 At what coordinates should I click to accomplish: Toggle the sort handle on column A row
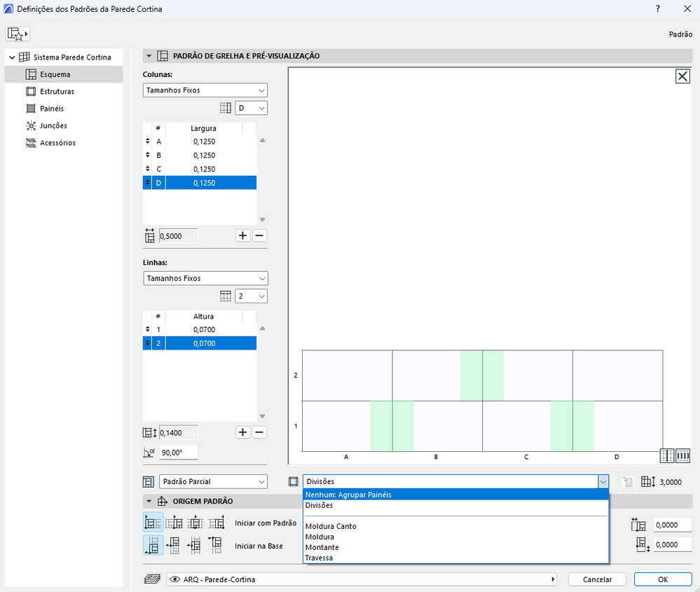click(147, 142)
